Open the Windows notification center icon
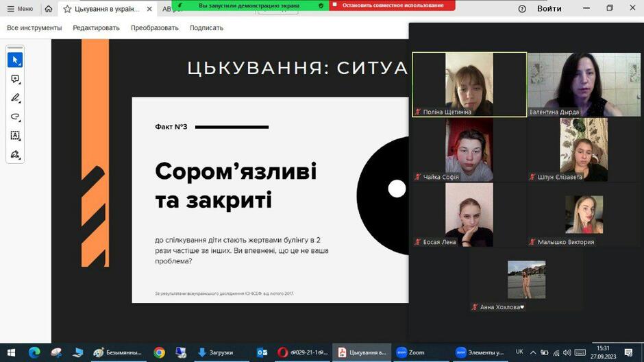644x362 pixels. click(x=628, y=352)
